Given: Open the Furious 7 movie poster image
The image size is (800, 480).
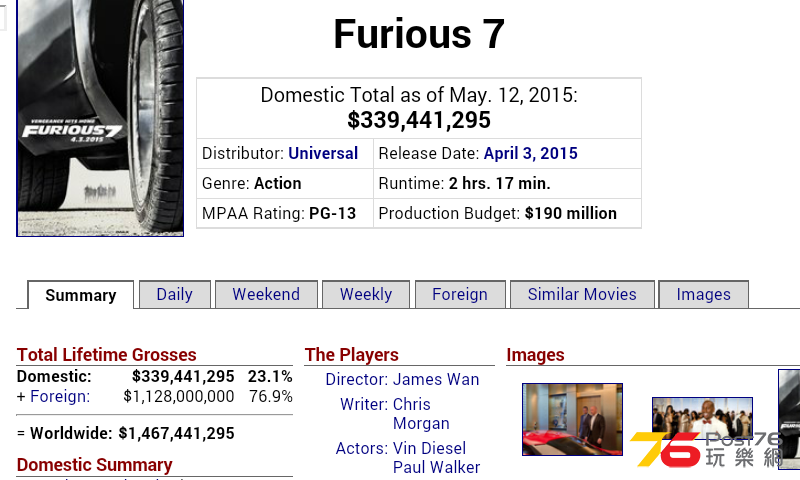Looking at the screenshot, I should click(x=100, y=118).
